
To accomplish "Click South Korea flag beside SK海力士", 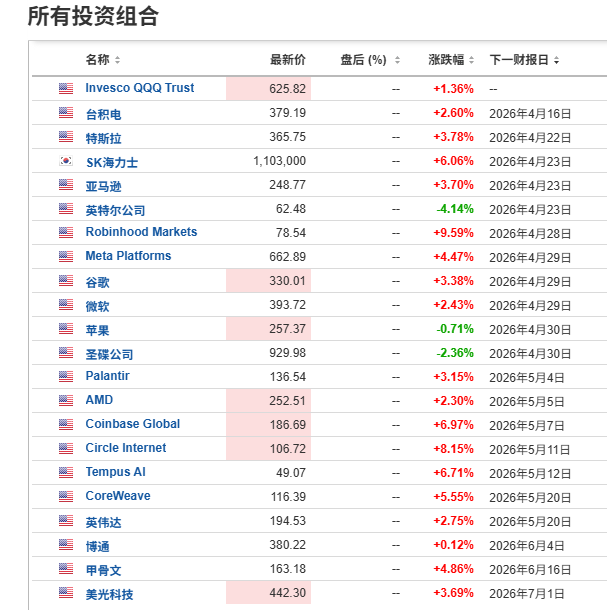I will click(66, 160).
